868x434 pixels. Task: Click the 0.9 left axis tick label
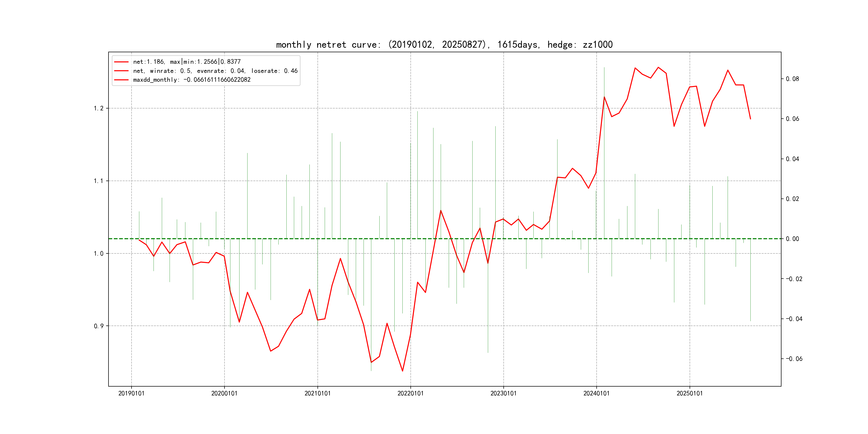(x=98, y=326)
